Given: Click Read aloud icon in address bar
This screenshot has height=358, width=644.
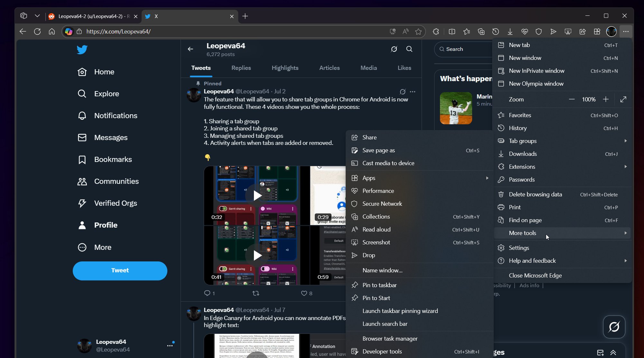Looking at the screenshot, I should [x=406, y=32].
